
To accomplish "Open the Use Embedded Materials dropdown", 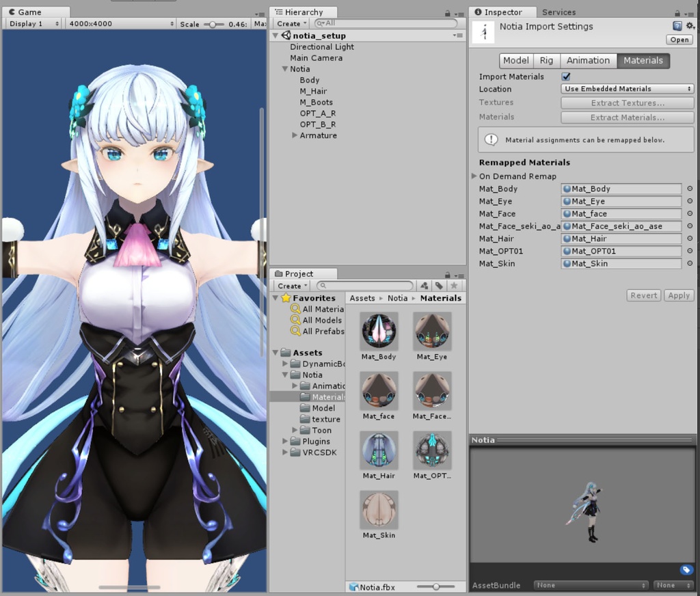I will click(x=626, y=89).
